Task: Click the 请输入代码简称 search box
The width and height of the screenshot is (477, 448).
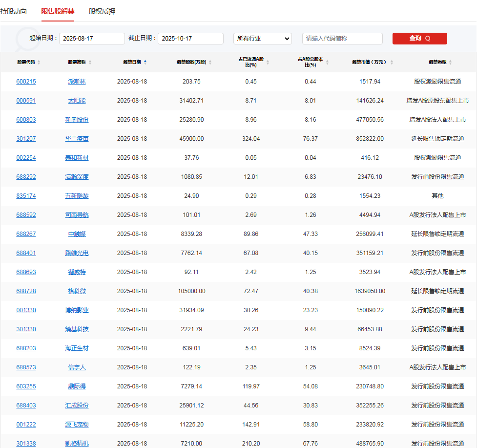Action: click(342, 38)
